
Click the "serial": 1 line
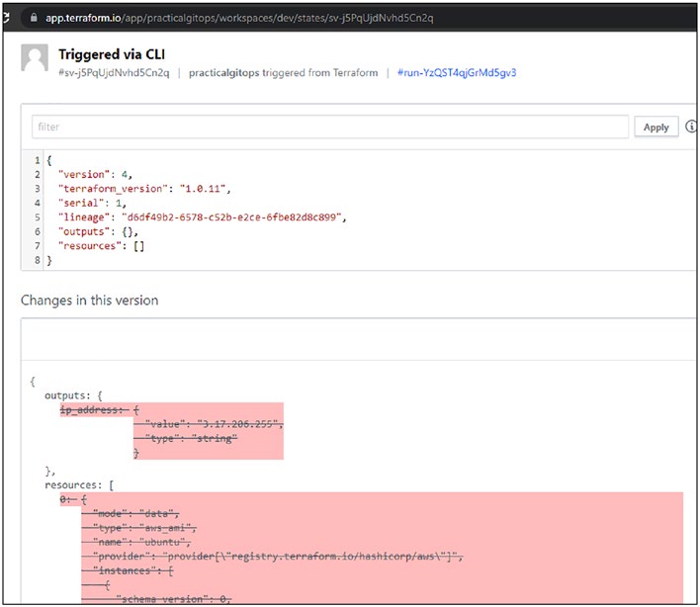92,203
